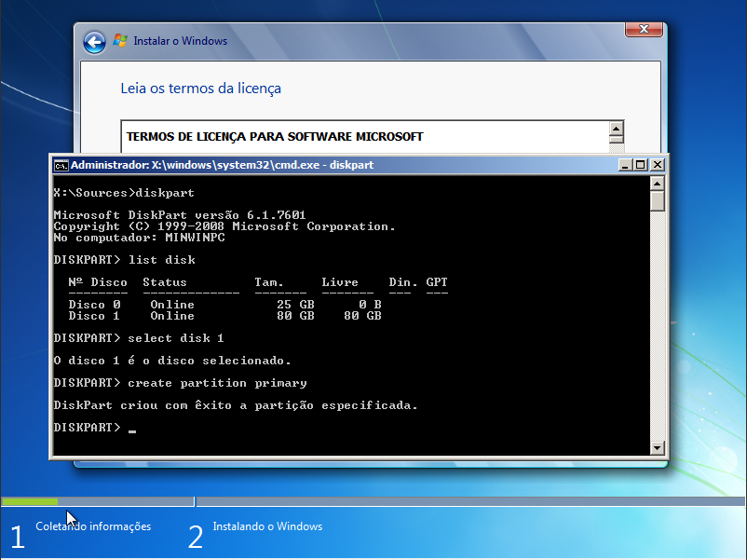This screenshot has width=747, height=560.
Task: Click the '25 GB' size value
Action: coord(295,305)
